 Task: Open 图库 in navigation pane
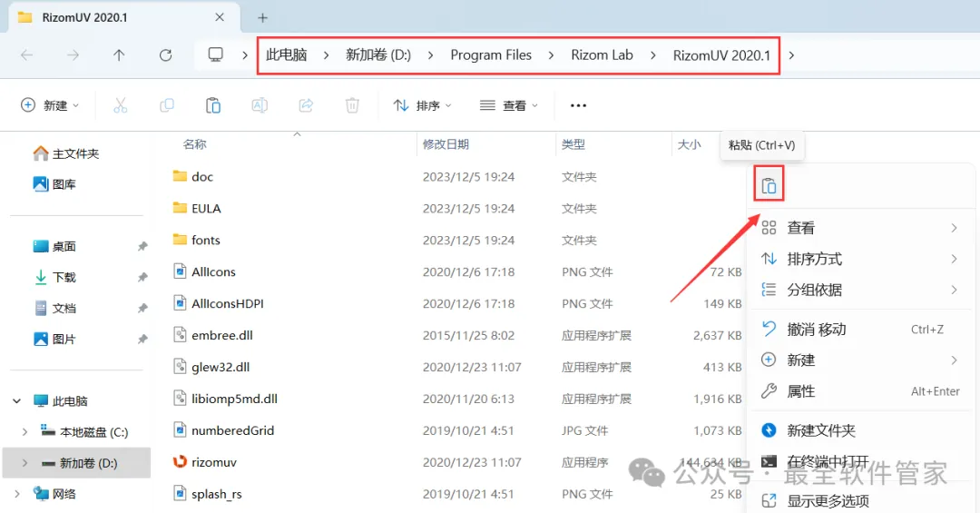click(x=54, y=184)
